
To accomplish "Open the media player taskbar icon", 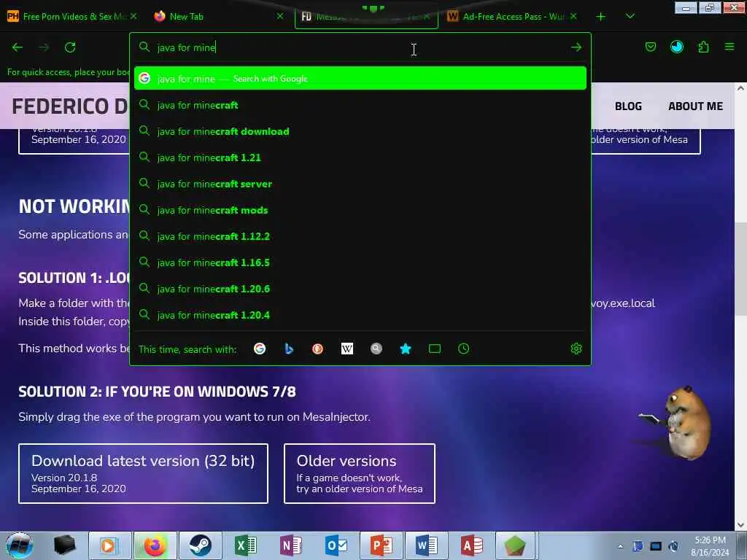I will [x=109, y=545].
